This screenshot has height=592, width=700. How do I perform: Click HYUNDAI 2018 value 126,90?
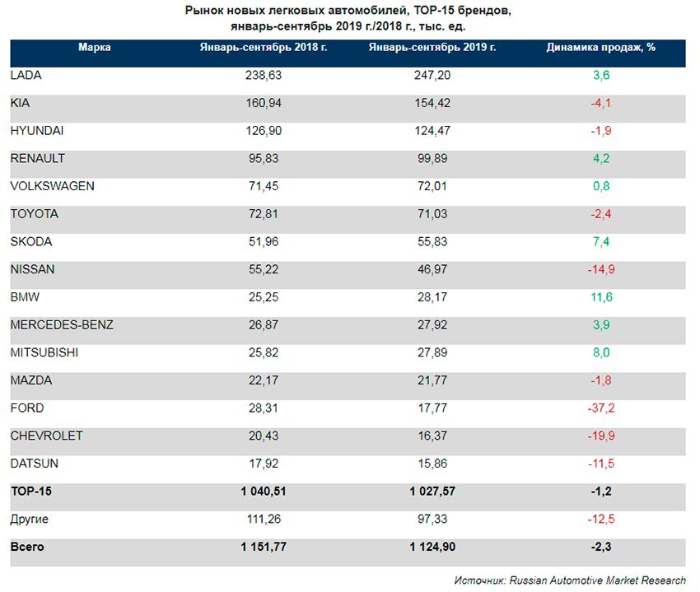click(x=264, y=130)
